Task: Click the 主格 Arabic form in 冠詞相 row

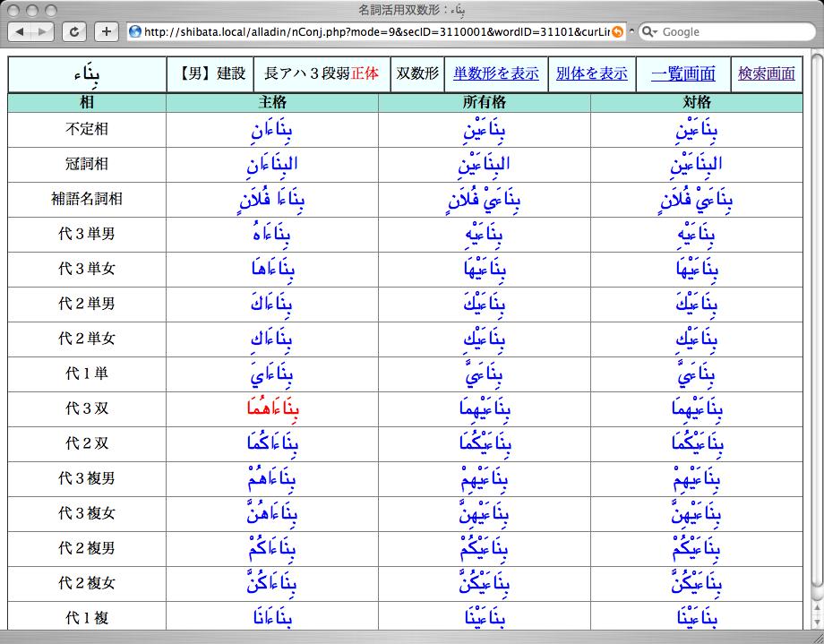Action: point(272,165)
